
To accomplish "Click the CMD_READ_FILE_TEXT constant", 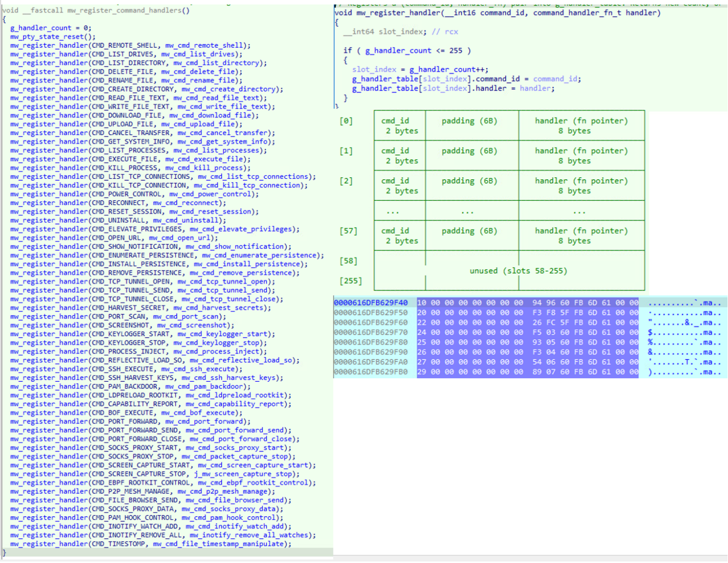I will tap(128, 98).
